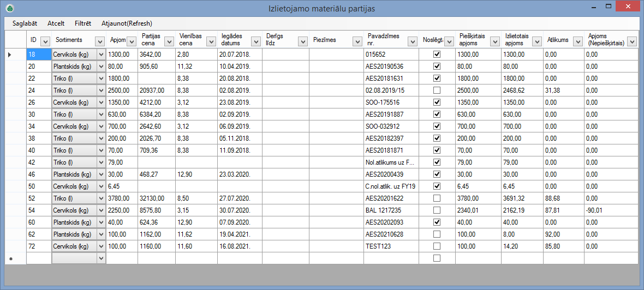Click empty Piezīmes cell for ID 22
The width and height of the screenshot is (644, 290).
(x=336, y=78)
